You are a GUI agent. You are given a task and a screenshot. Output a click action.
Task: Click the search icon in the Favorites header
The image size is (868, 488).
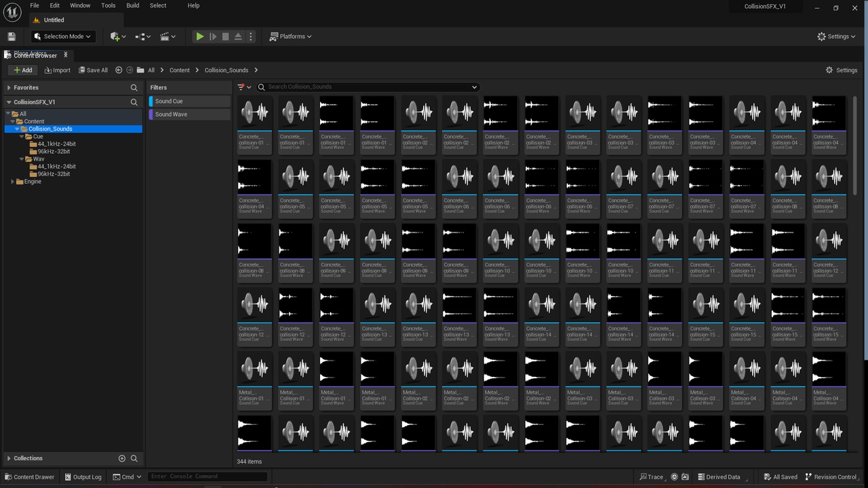[x=134, y=87]
